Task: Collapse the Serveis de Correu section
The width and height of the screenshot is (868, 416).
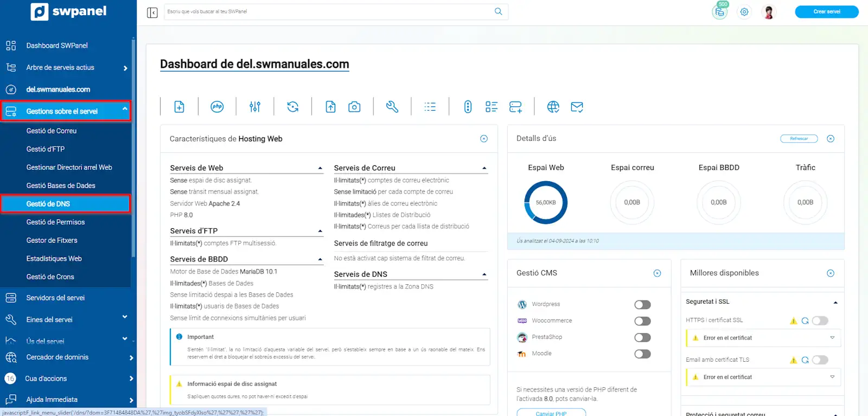Action: click(484, 168)
